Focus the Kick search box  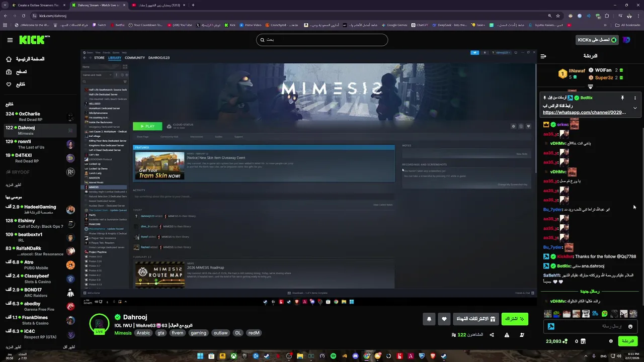322,40
